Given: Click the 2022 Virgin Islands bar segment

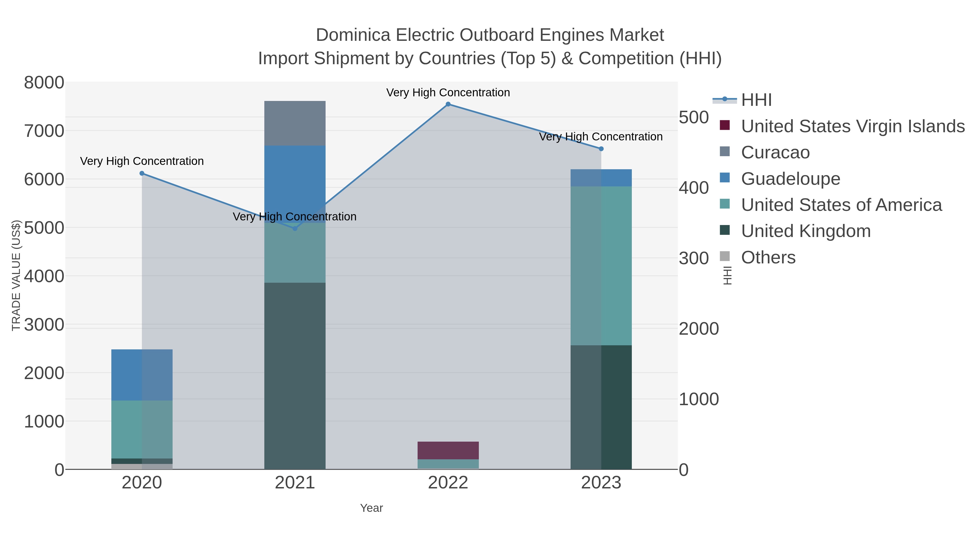Looking at the screenshot, I should coord(448,450).
